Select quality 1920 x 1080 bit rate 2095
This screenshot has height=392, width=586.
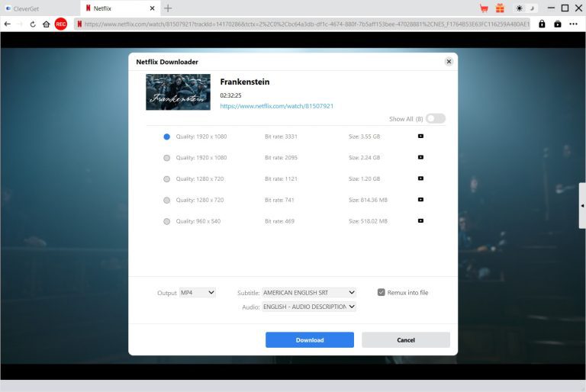click(166, 158)
